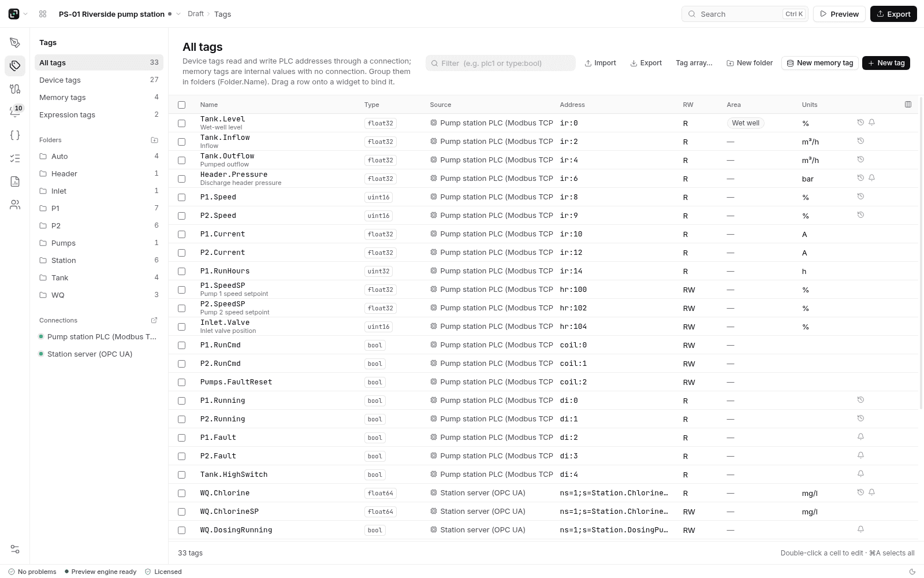The width and height of the screenshot is (924, 578).
Task: Open the Tag array… menu
Action: [694, 63]
